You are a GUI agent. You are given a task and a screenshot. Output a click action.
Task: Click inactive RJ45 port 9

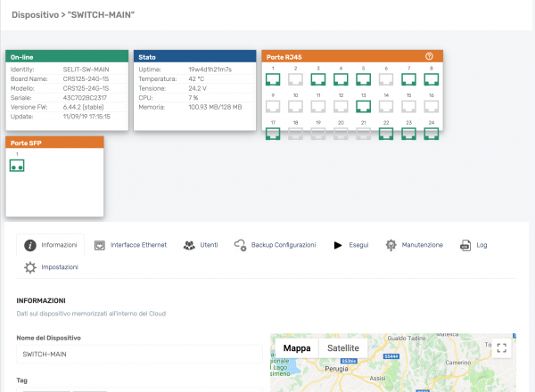(x=273, y=106)
